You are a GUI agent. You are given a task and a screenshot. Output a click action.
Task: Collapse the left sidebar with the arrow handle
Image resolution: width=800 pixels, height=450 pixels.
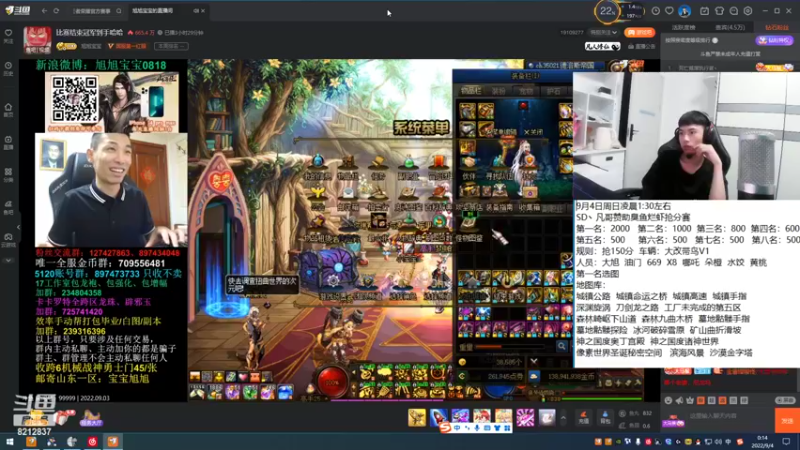(18, 227)
